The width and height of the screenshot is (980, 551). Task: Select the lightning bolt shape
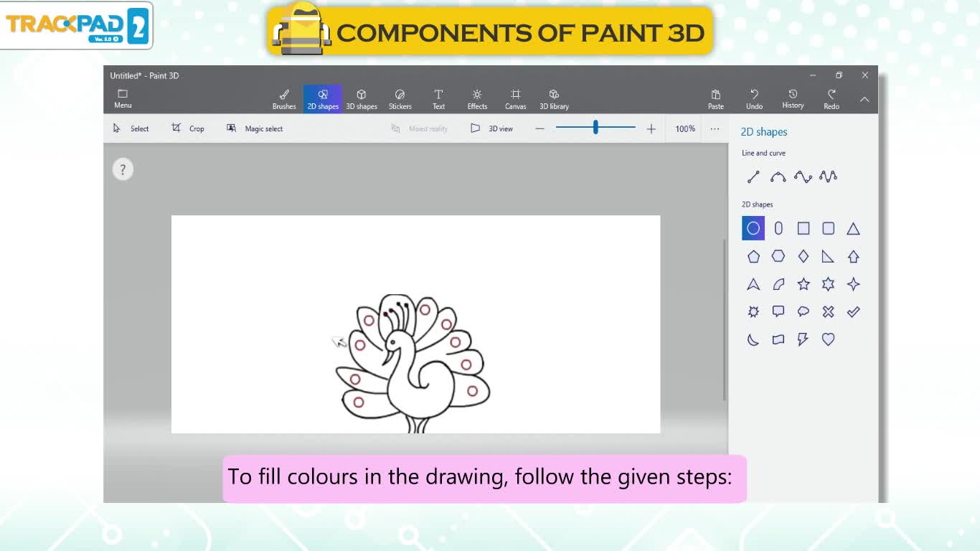coord(804,339)
